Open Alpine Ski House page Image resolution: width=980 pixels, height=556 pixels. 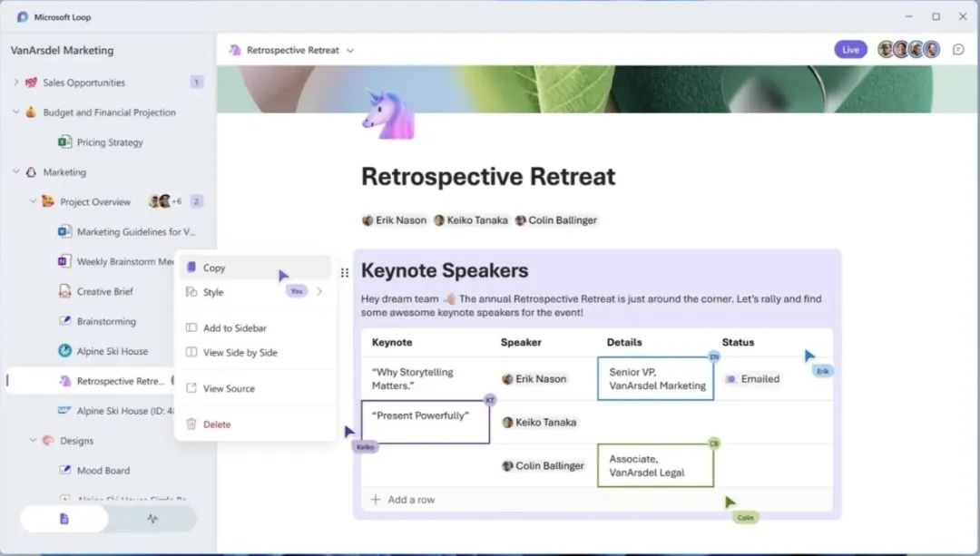[x=103, y=351]
